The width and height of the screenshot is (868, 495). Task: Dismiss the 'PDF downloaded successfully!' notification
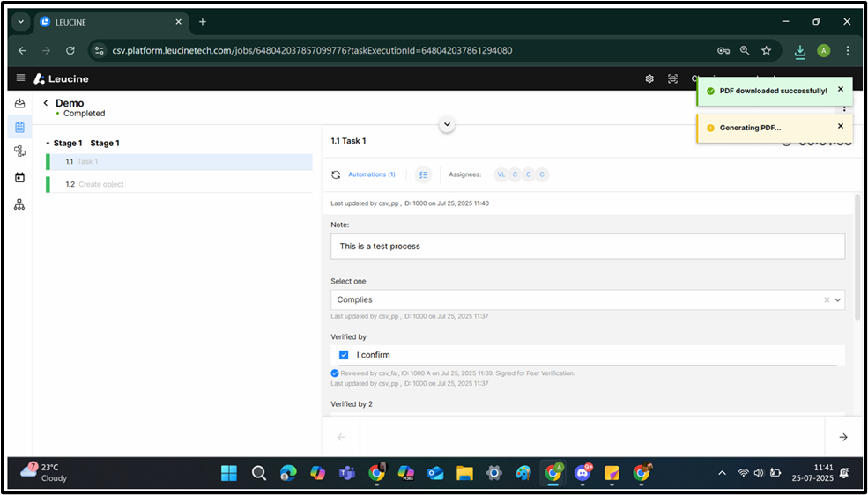840,89
